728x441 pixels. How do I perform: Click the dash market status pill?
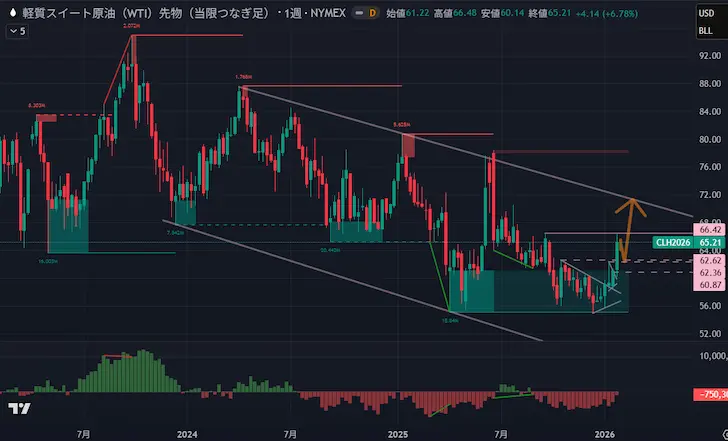pos(359,13)
